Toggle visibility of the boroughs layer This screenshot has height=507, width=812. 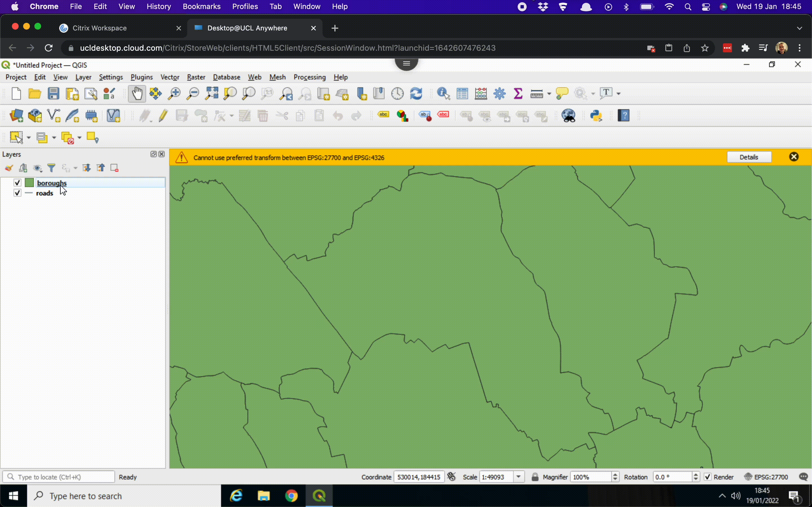tap(17, 183)
